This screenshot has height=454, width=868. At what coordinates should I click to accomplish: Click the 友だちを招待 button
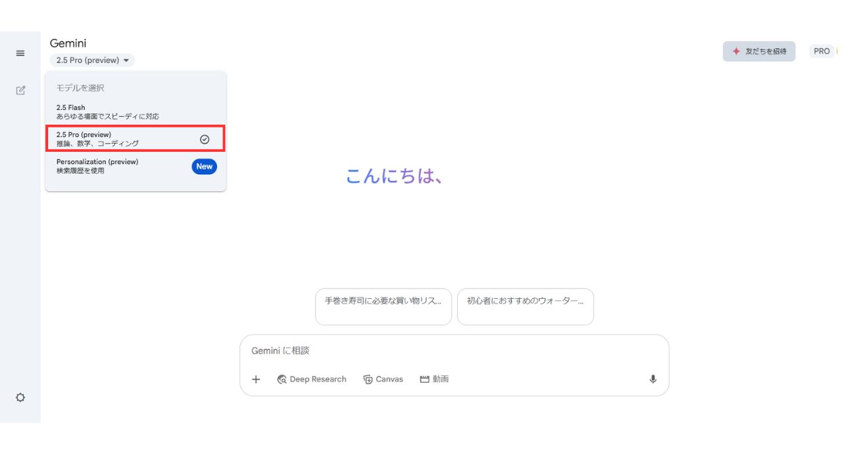(759, 51)
